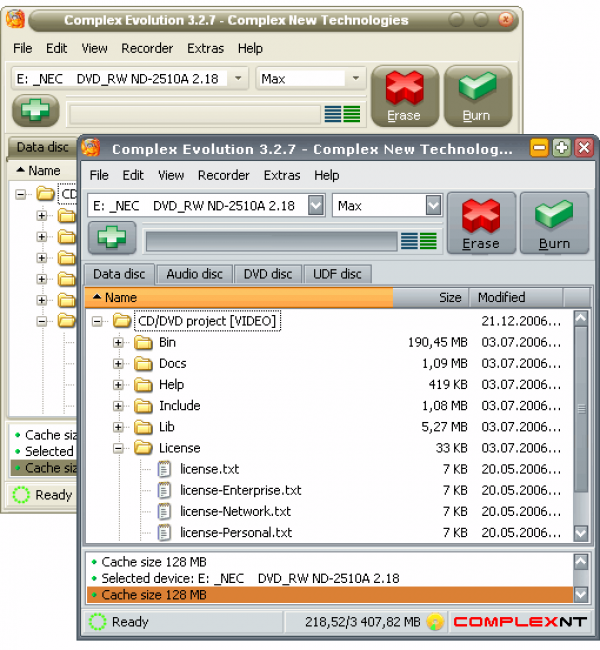The width and height of the screenshot is (600, 650).
Task: Switch to UDF disc tab
Action: pyautogui.click(x=337, y=274)
